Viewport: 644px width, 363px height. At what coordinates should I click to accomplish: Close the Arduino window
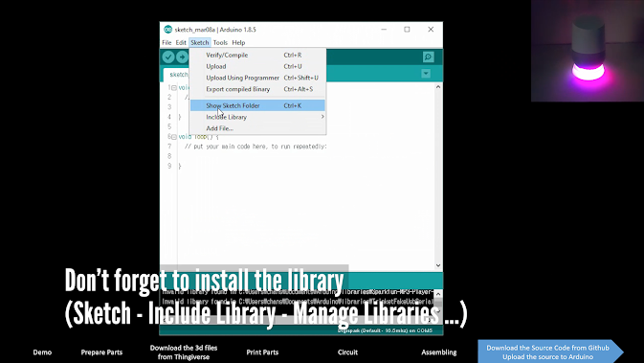(x=431, y=30)
